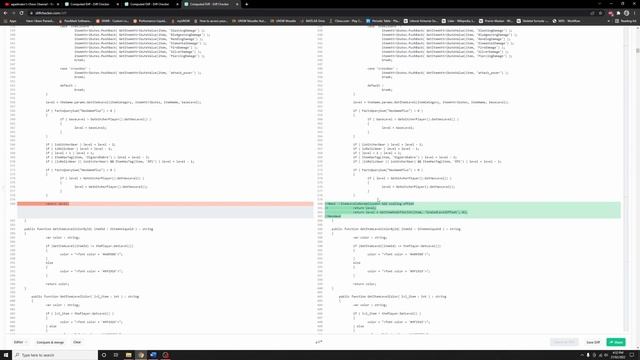This screenshot has width=640, height=360.
Task: Show hidden system tray icons chevron
Action: point(582,356)
